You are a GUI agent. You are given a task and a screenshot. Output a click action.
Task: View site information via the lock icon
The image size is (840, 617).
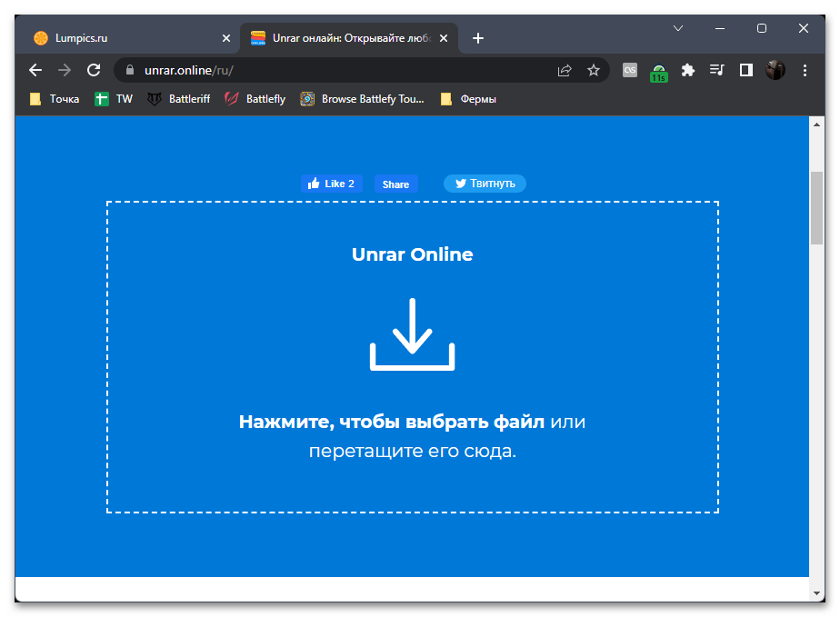tap(130, 70)
